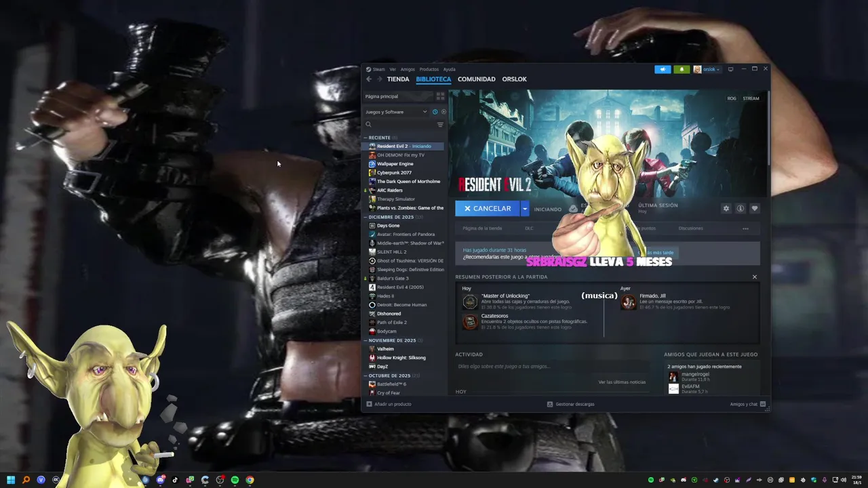Image resolution: width=868 pixels, height=488 pixels.
Task: Open advanced filter options icon
Action: coord(440,125)
